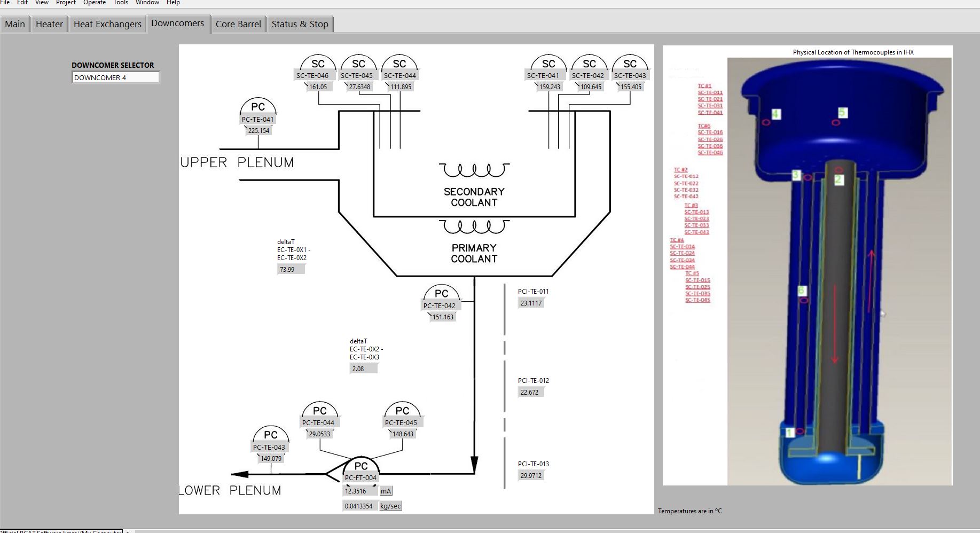The width and height of the screenshot is (980, 533).
Task: Click the SC-TE-046 sensor symbol
Action: (x=318, y=65)
